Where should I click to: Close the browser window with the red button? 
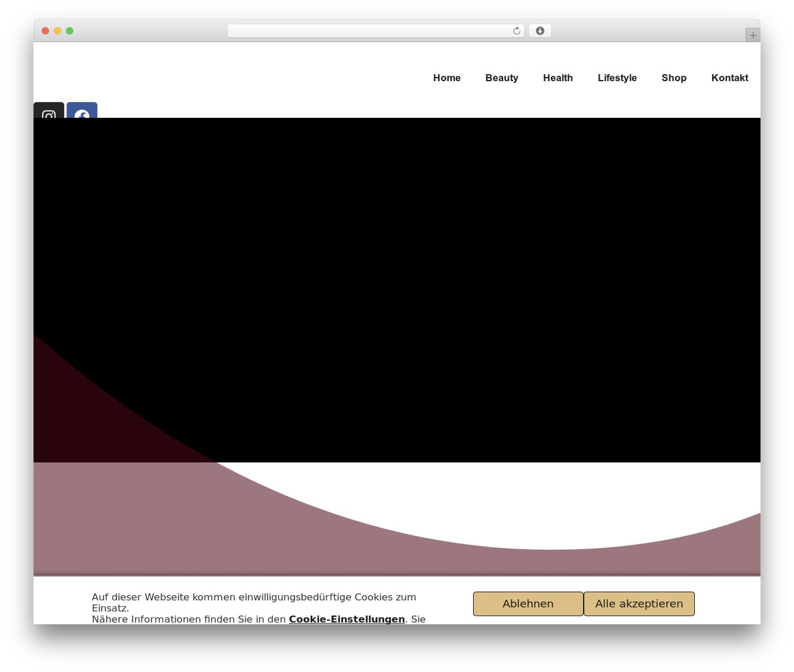coord(45,31)
